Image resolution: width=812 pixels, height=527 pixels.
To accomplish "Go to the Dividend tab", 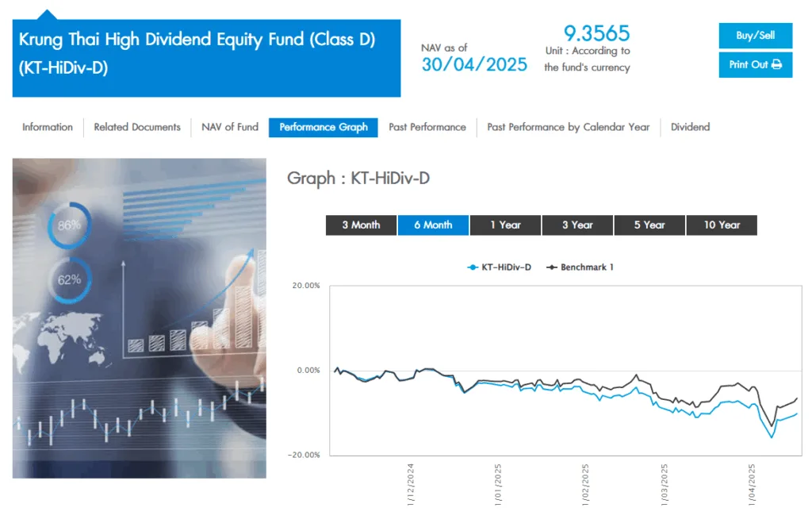I will coord(690,127).
